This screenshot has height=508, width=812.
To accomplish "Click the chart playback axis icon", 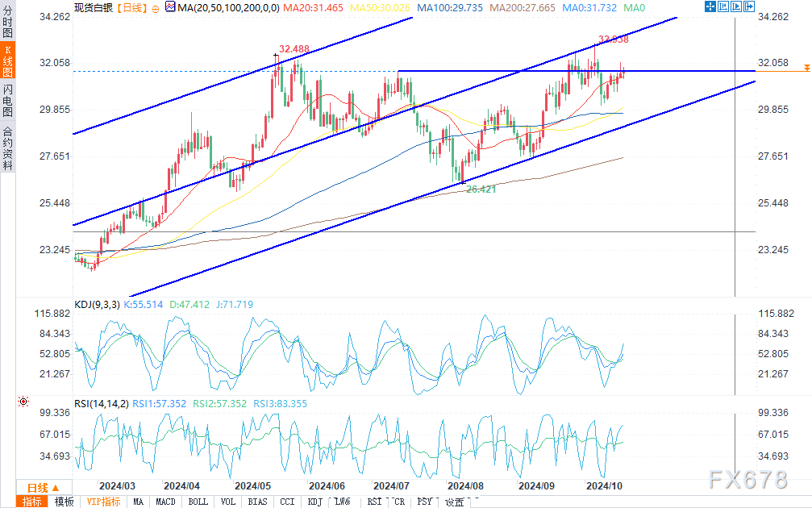I will point(736,6).
